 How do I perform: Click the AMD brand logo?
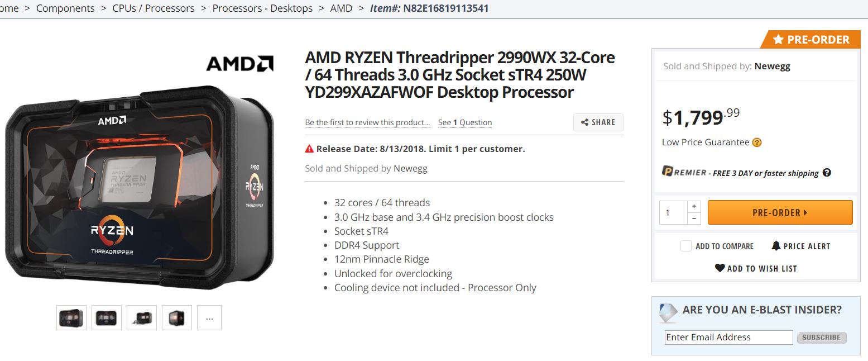(239, 64)
